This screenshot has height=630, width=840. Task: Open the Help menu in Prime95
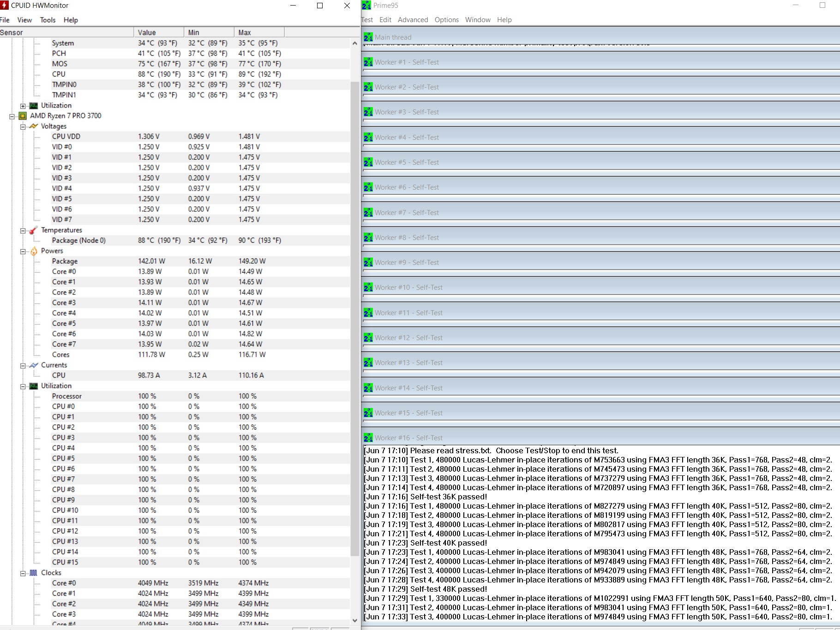point(504,20)
